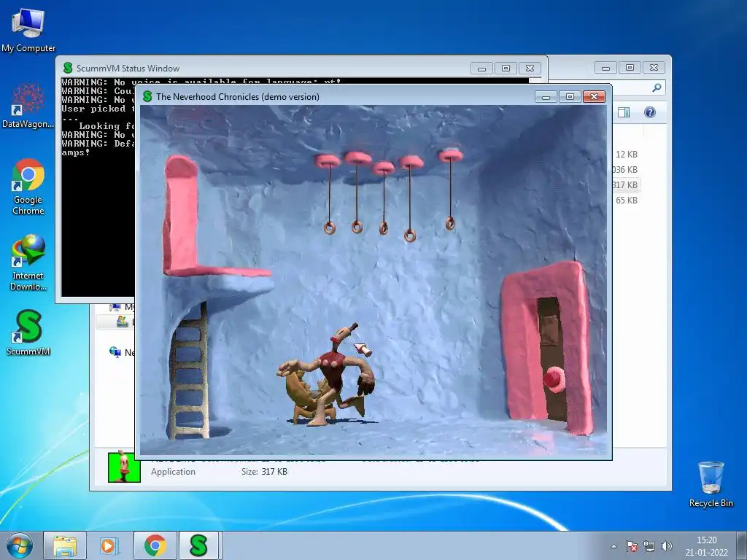Click the ScummVM logo in Neverhood title bar

point(147,96)
